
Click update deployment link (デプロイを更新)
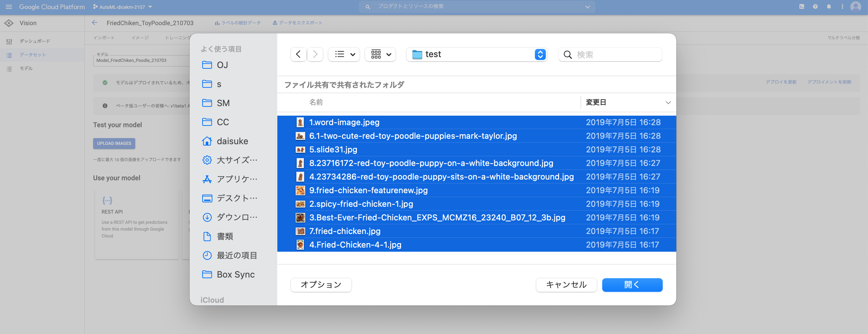pyautogui.click(x=781, y=82)
